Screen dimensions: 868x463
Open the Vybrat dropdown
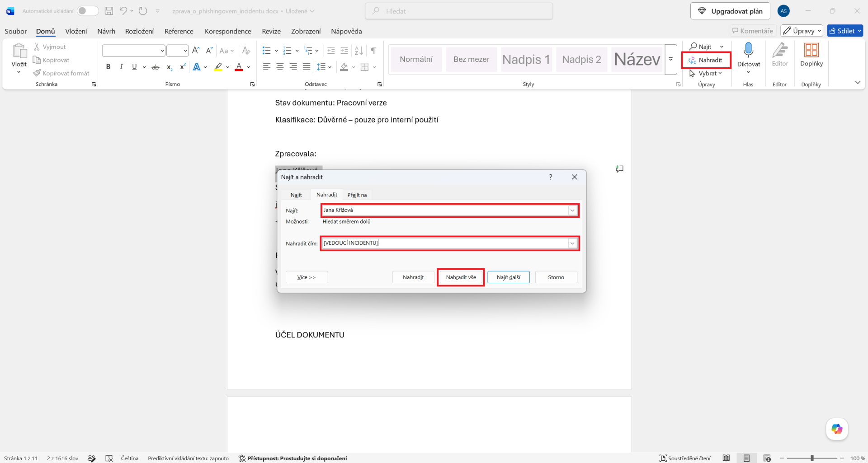706,73
